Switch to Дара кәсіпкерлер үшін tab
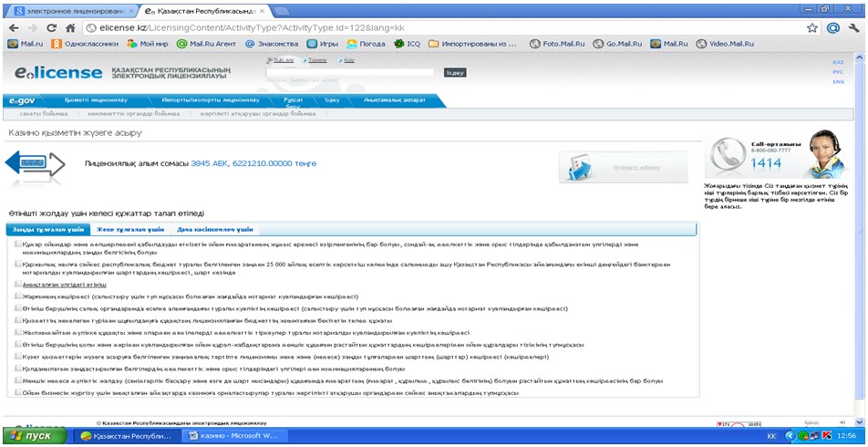The height and width of the screenshot is (447, 868). [215, 229]
